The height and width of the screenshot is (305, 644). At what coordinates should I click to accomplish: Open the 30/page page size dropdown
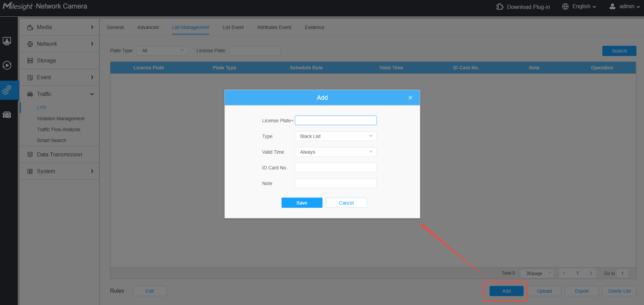click(537, 273)
